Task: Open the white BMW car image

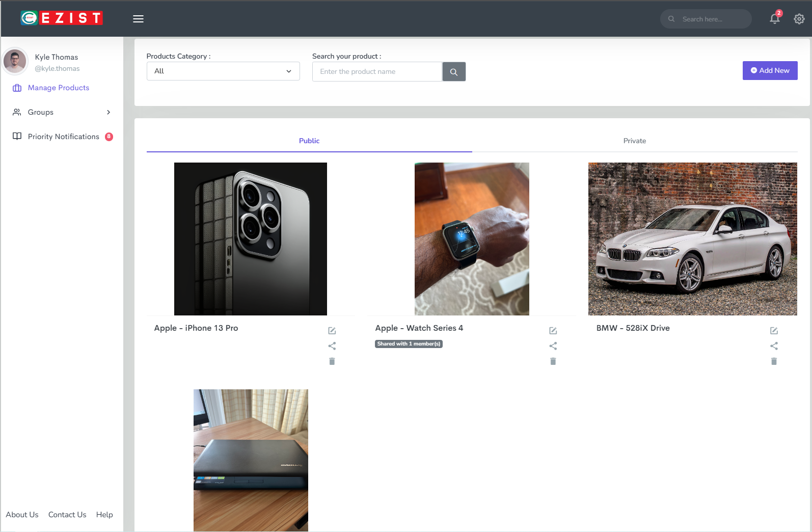Action: pyautogui.click(x=693, y=239)
